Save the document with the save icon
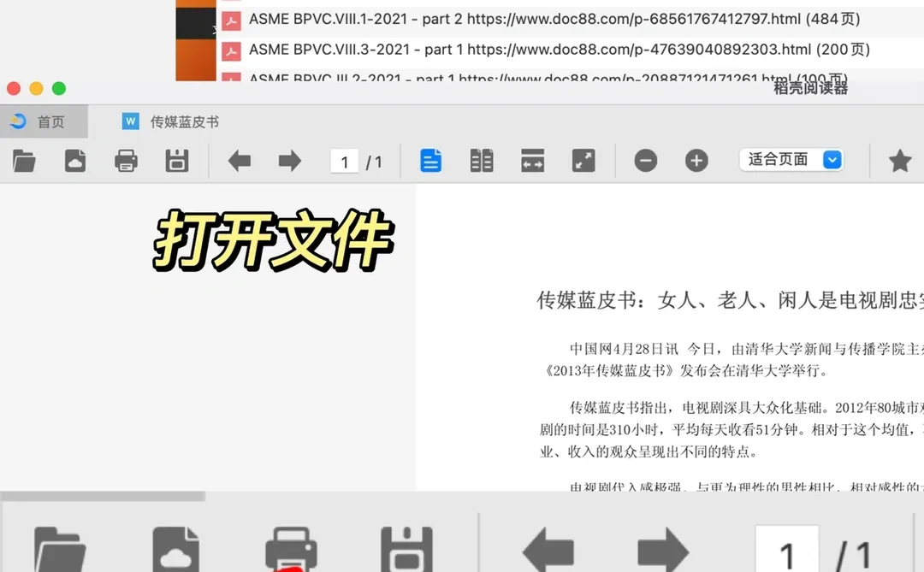Screen dimensions: 924x572 click(177, 160)
